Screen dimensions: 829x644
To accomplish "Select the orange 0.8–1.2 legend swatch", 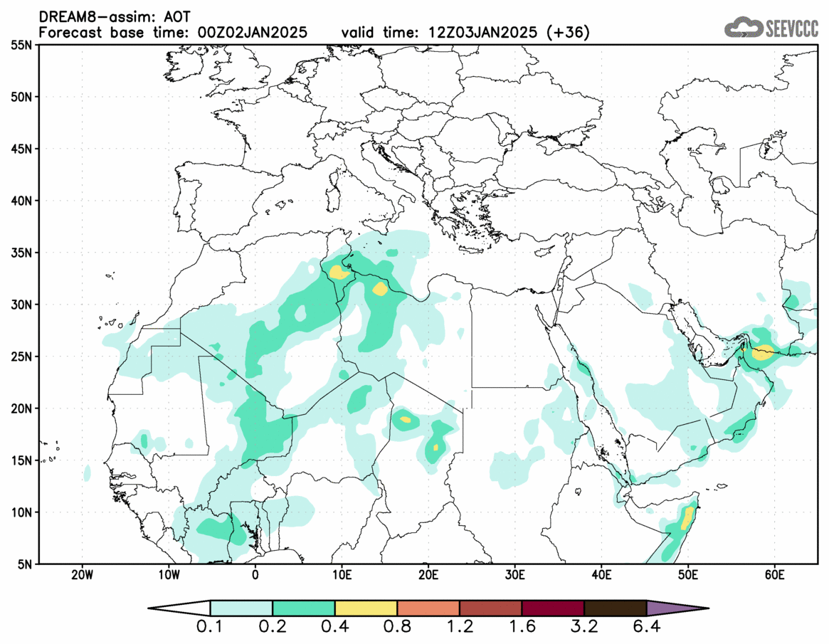I will click(x=428, y=608).
